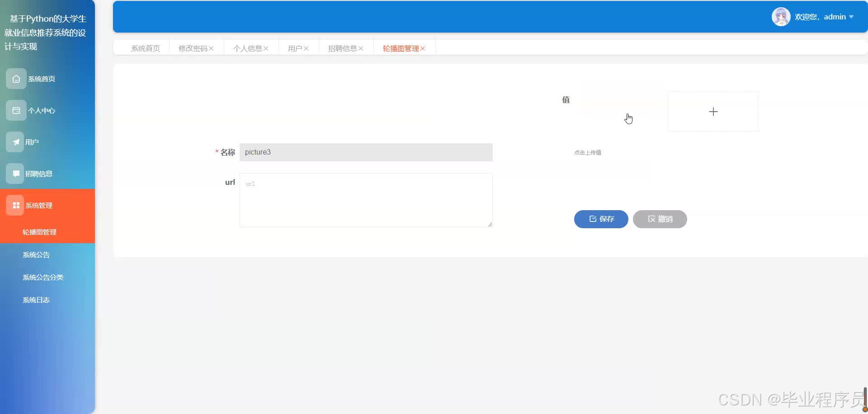Screen dimensions: 868x414
Task: Collapse the 系统管理 sidebar menu
Action: tap(47, 205)
